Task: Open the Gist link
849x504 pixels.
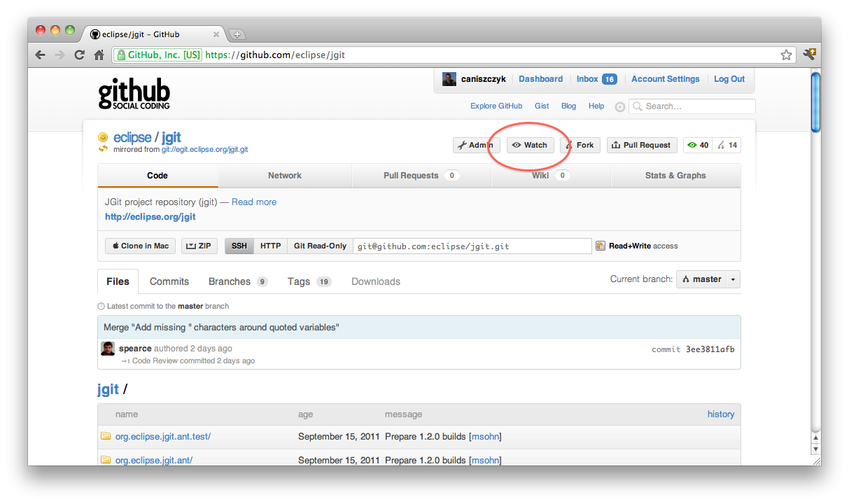Action: coord(542,106)
